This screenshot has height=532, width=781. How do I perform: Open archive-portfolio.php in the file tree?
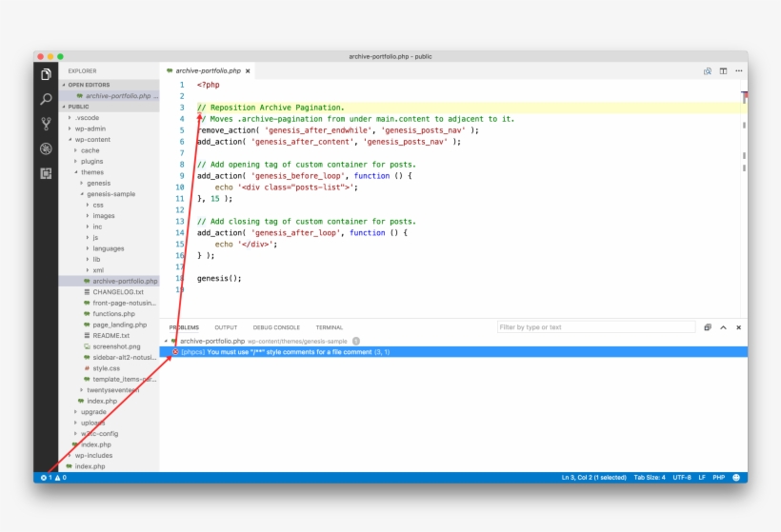tap(109, 281)
